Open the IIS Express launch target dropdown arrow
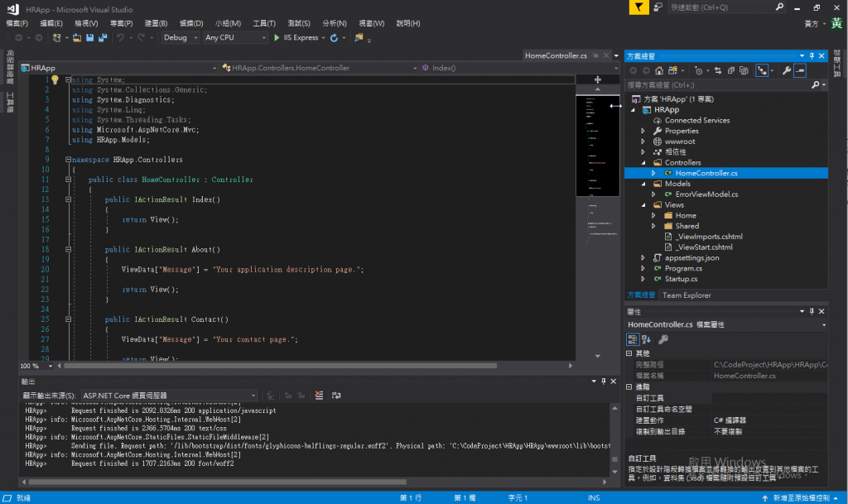The image size is (848, 504). (324, 38)
